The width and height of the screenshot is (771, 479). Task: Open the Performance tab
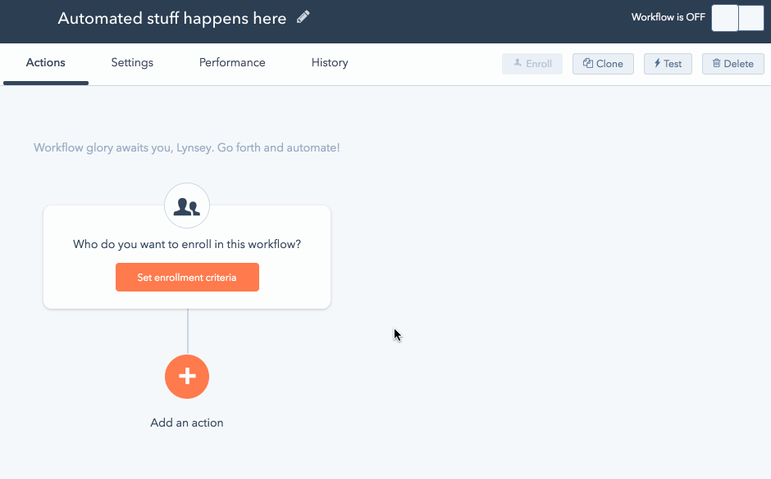[x=232, y=62]
